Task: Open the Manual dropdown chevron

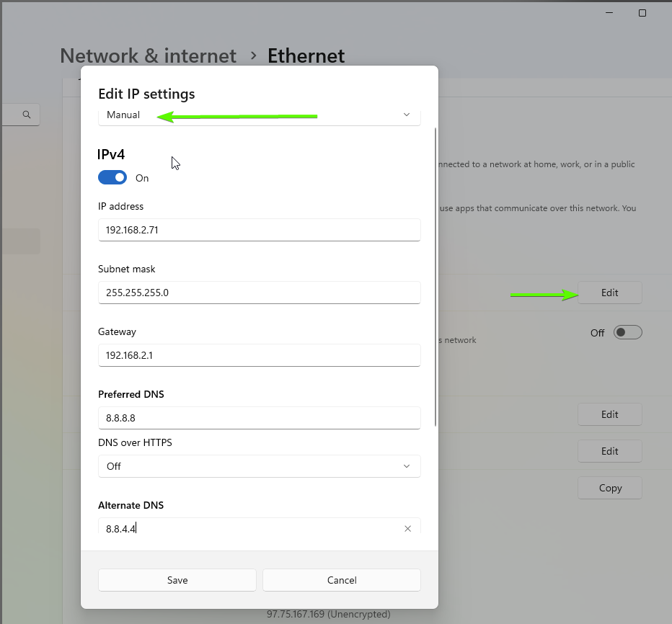Action: [x=406, y=115]
